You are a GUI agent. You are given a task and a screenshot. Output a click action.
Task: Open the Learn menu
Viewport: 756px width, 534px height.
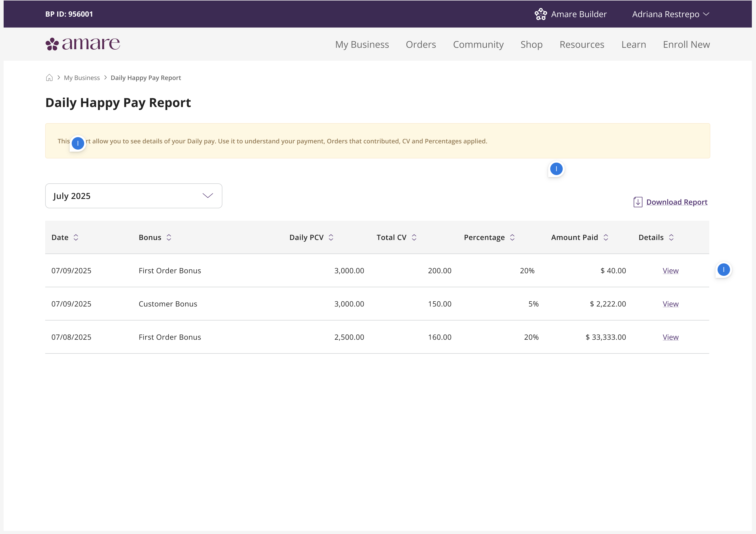(634, 44)
